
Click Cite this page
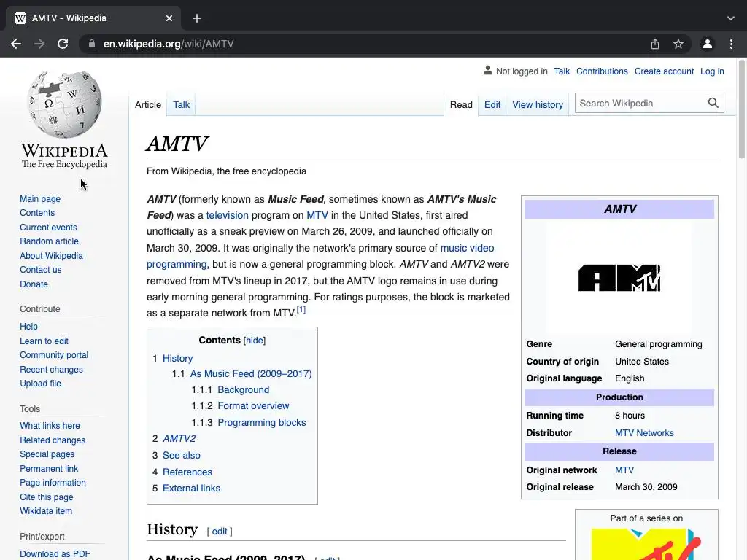(x=46, y=497)
